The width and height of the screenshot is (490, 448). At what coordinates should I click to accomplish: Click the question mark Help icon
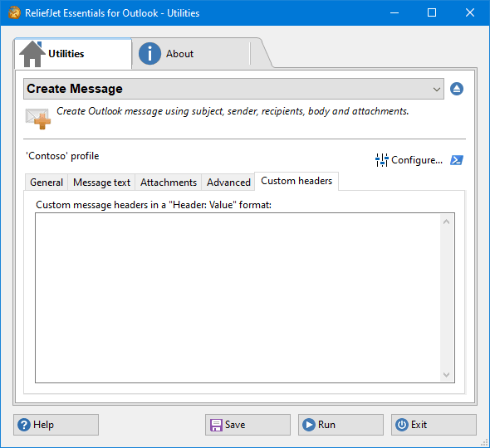pos(24,425)
